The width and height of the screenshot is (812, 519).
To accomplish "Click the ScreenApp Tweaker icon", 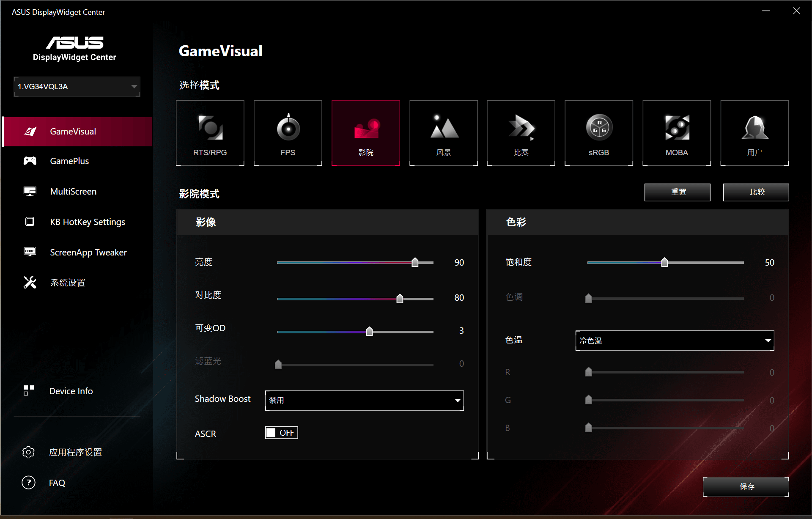I will click(30, 252).
